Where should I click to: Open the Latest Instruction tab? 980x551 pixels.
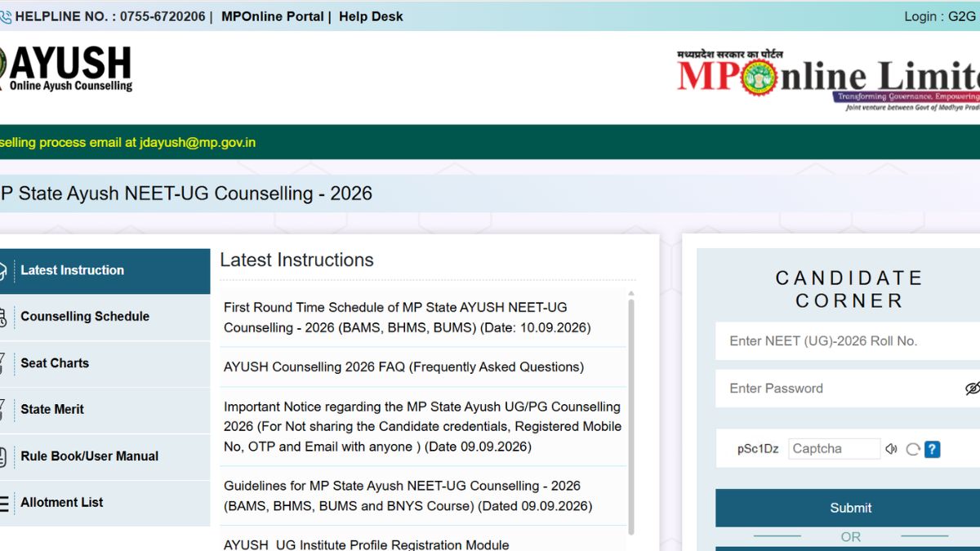(x=105, y=271)
